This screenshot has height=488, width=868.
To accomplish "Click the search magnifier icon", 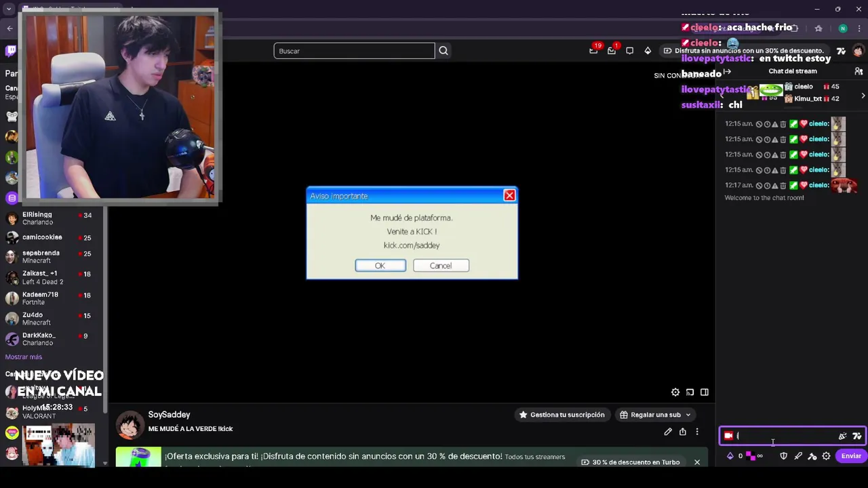I will pos(443,51).
